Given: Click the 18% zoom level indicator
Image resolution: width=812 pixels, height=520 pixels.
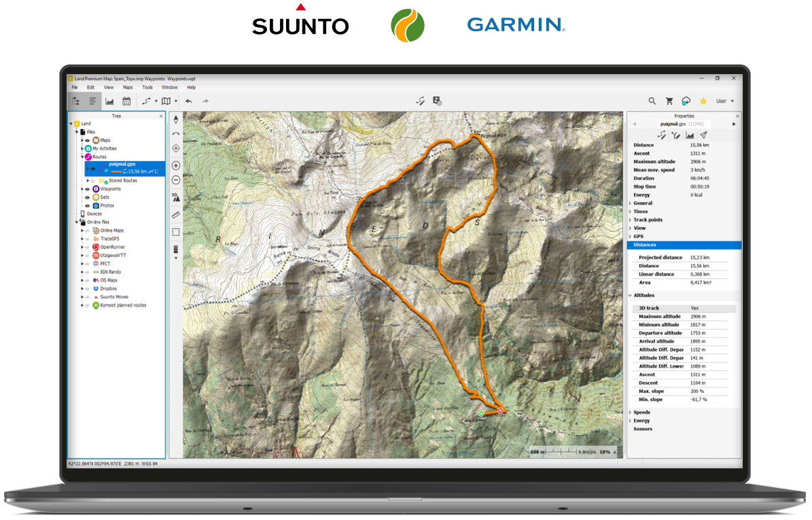Looking at the screenshot, I should tap(605, 452).
